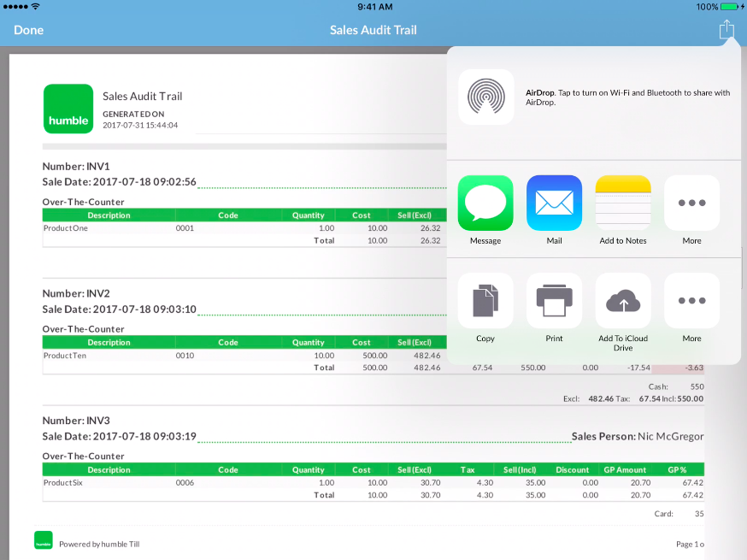Viewport: 747px width, 560px height.
Task: Check the battery icon in status bar
Action: [x=729, y=7]
